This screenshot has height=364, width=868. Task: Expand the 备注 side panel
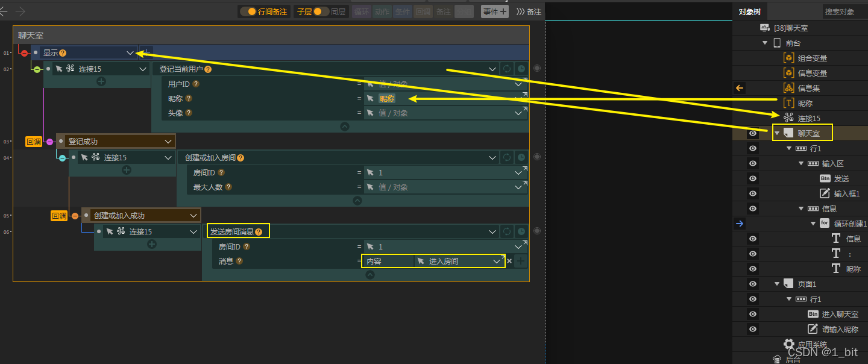(x=529, y=11)
